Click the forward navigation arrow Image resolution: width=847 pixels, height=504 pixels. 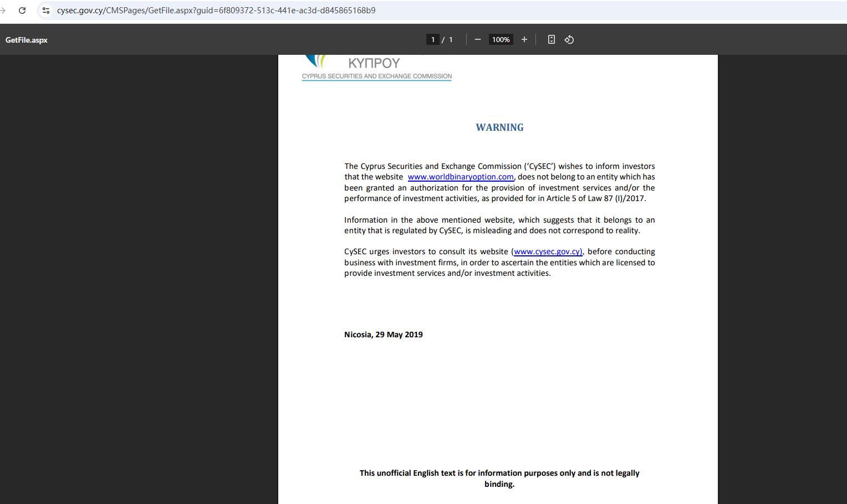(3, 11)
